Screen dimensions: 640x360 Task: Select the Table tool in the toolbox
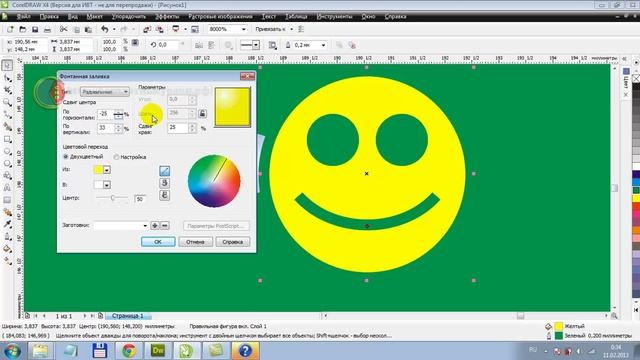click(7, 200)
